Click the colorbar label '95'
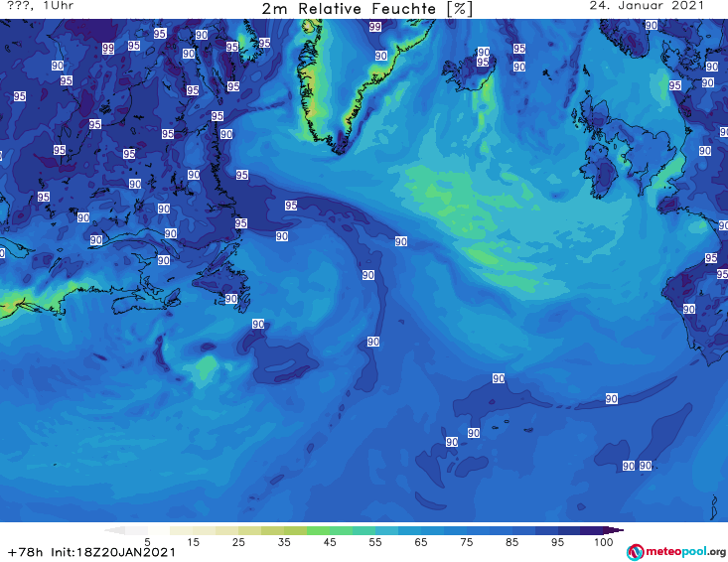The image size is (728, 562). (557, 542)
